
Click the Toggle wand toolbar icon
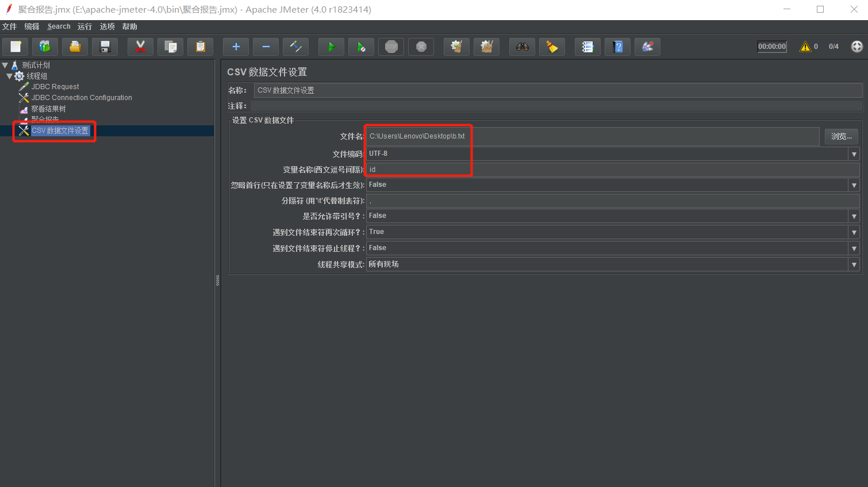coord(295,47)
